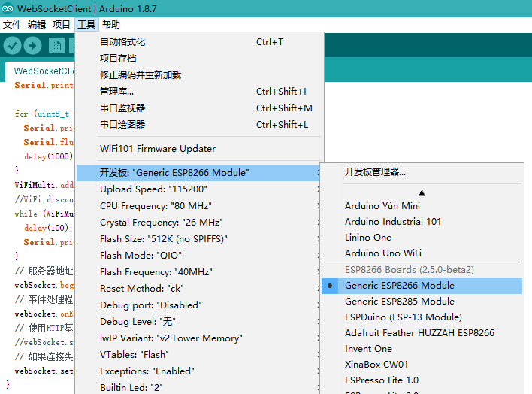
Task: Expand the 开发板 Generic ESP8266 Module submenu
Action: point(199,173)
